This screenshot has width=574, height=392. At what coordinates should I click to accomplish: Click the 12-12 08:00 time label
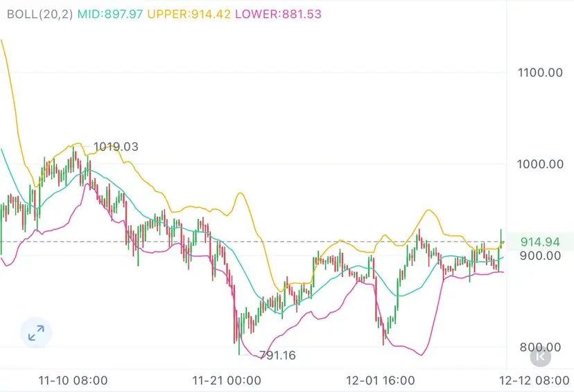coord(534,380)
